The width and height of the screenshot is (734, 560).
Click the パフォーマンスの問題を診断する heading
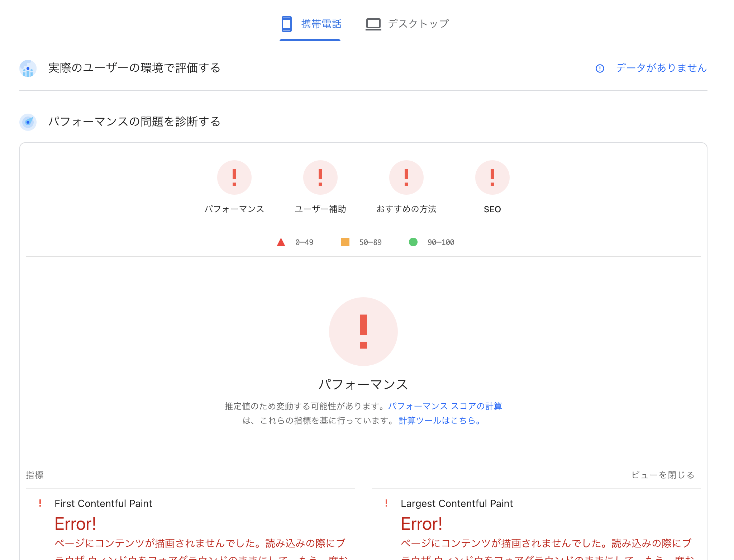pos(134,122)
